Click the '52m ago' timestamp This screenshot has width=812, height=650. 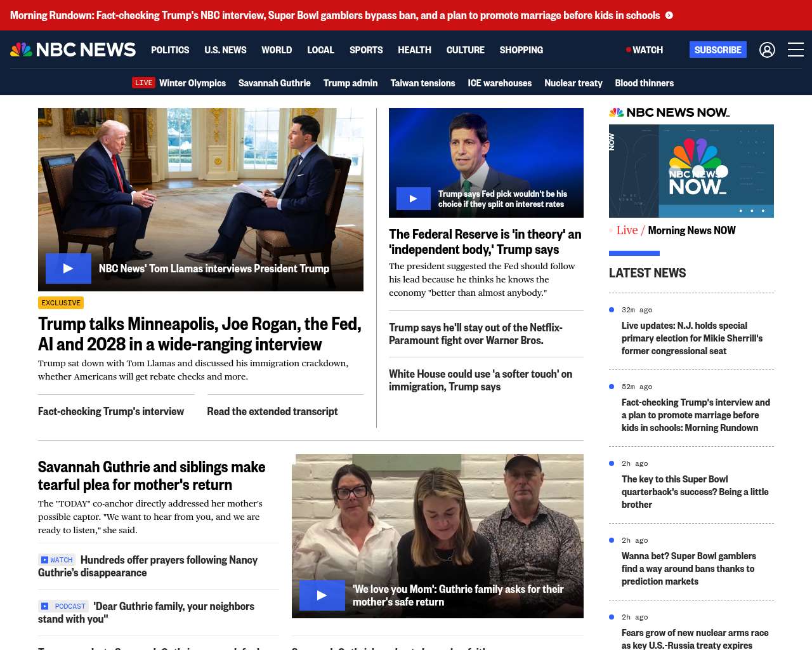(637, 387)
